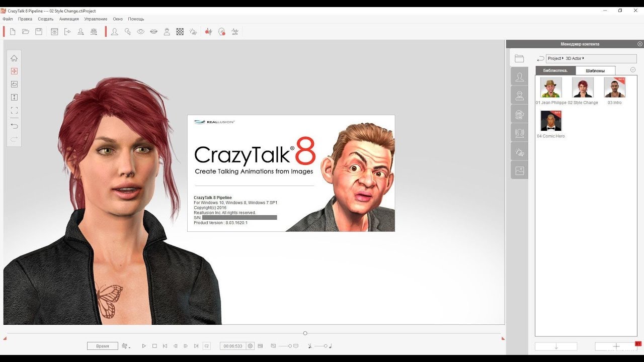Screen dimensions: 644x362
Task: Click the pointer with circle toolbar icon
Action: [128, 32]
